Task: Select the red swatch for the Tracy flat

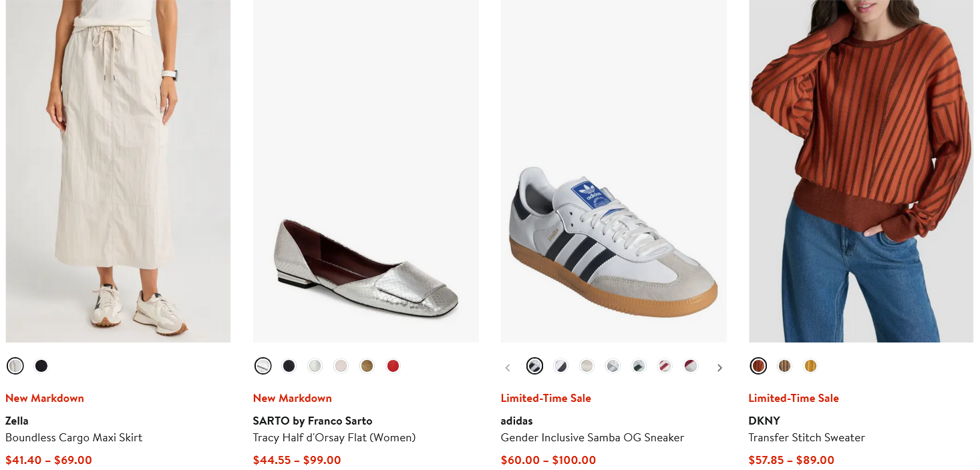Action: click(x=393, y=366)
